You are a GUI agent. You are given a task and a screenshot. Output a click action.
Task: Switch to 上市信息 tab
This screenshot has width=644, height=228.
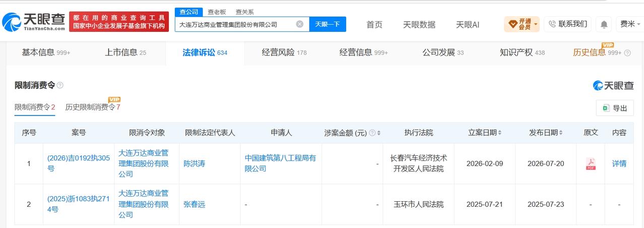click(x=125, y=52)
